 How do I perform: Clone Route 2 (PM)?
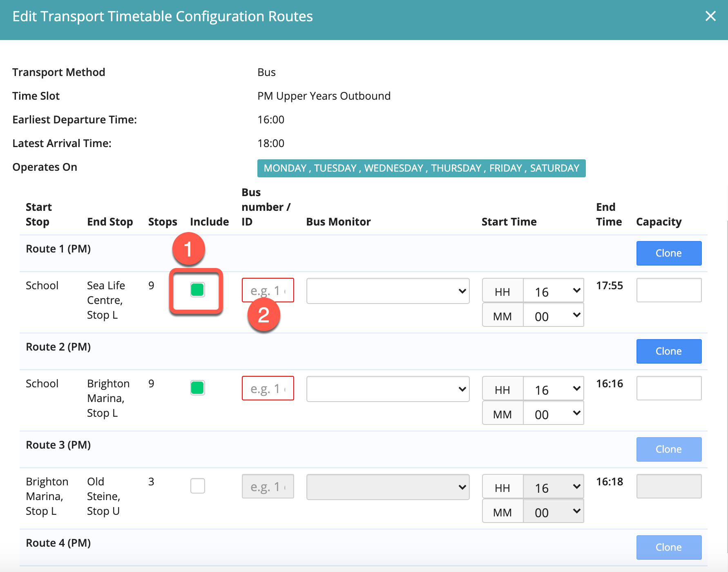[668, 351]
